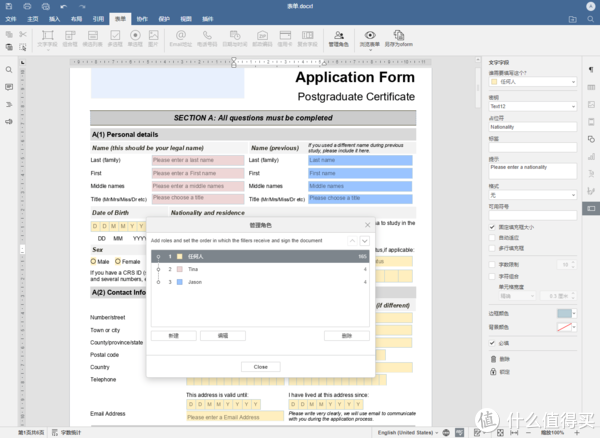Click the redo arrow
The height and width of the screenshot is (438, 600).
82,7
